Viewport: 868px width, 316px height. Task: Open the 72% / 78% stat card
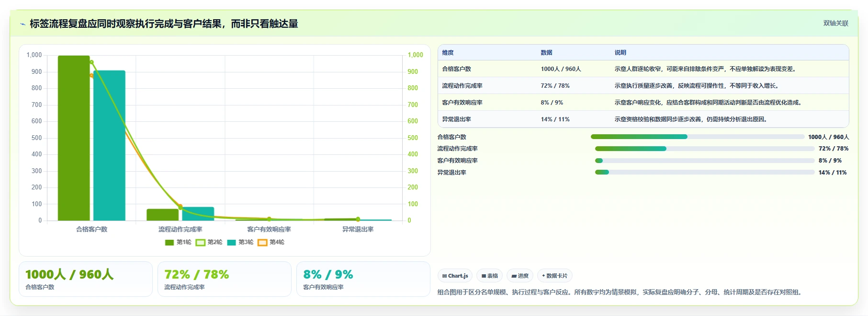pyautogui.click(x=225, y=279)
